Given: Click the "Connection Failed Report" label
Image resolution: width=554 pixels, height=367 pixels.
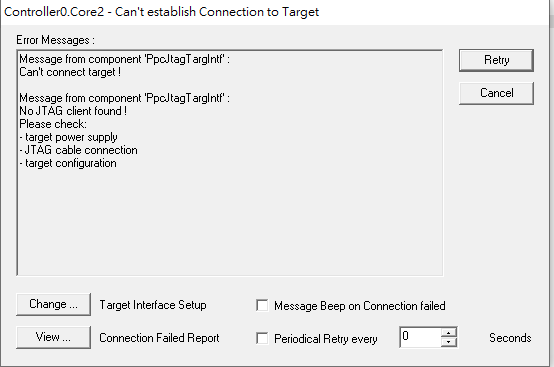Looking at the screenshot, I should tap(159, 338).
